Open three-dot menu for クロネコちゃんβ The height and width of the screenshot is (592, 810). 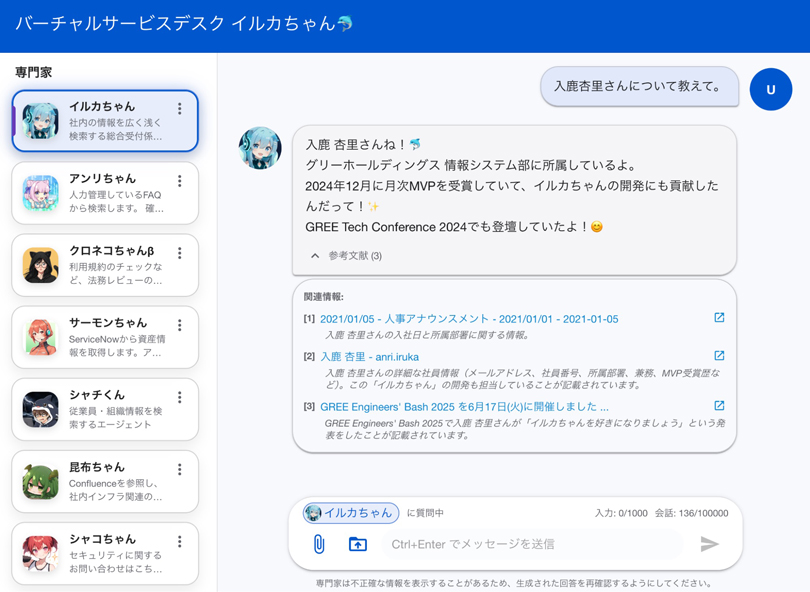point(180,253)
